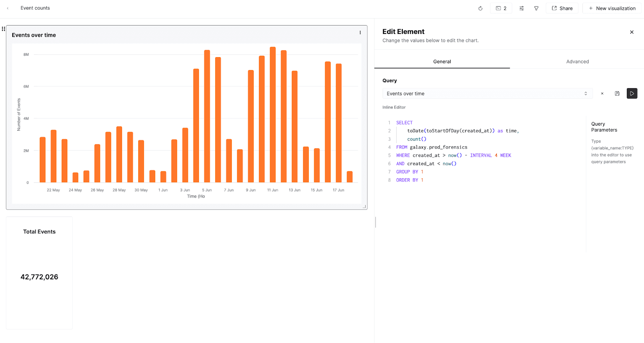
Task: Click inside the inline SQL editor FROM line
Action: [x=438, y=147]
